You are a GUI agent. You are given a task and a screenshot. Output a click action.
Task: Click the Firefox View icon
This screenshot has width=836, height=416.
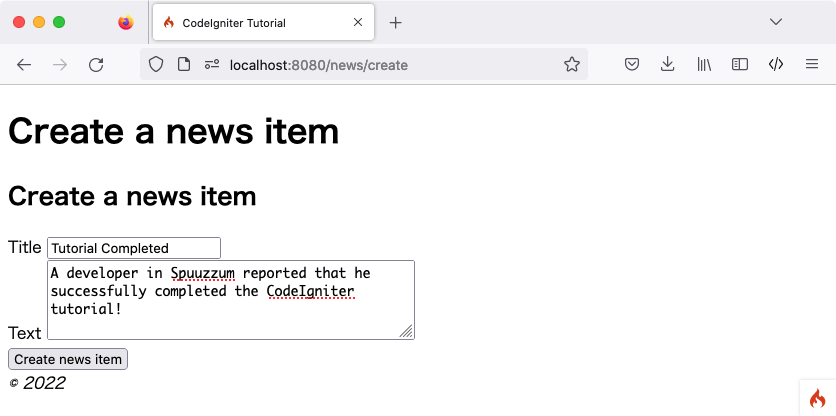point(125,23)
